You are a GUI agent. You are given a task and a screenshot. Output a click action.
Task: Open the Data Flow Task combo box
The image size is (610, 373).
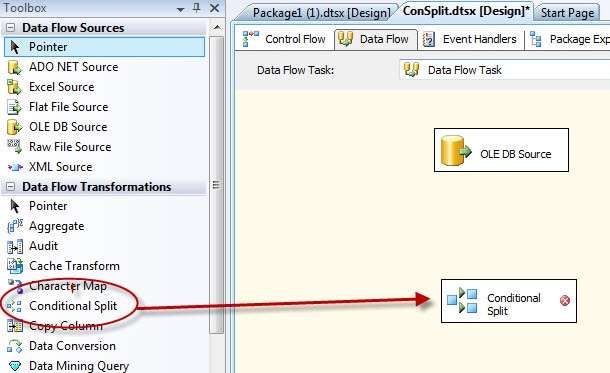[505, 70]
